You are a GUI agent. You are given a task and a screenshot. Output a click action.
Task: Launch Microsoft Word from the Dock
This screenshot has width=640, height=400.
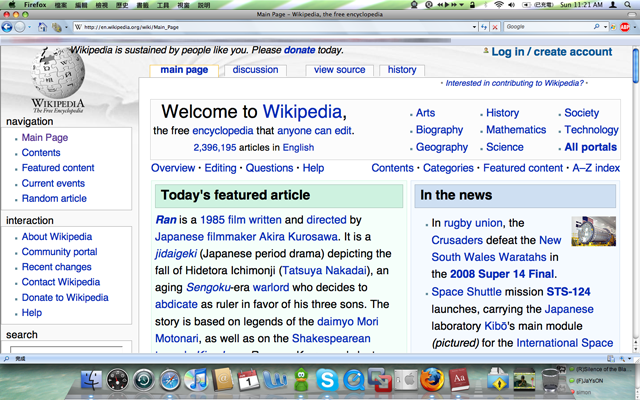(x=275, y=380)
